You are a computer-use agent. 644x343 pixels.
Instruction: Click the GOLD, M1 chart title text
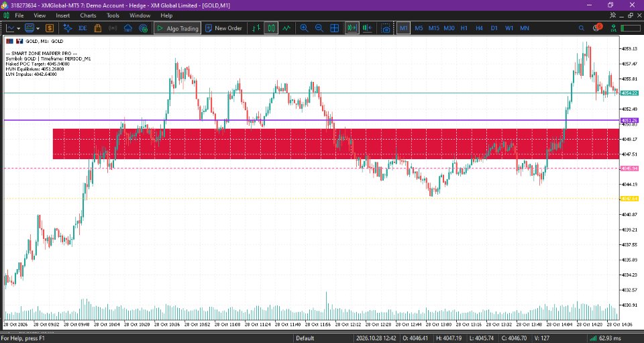tap(44, 41)
